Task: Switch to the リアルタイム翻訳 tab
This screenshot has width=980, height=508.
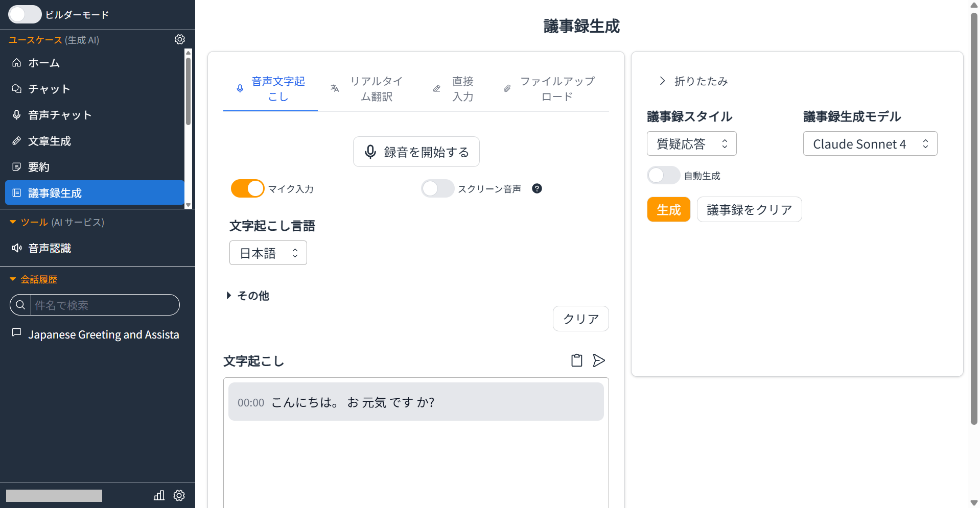Action: pos(377,89)
